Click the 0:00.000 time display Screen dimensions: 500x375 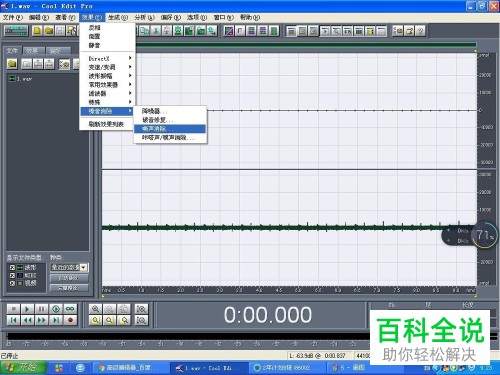point(268,315)
